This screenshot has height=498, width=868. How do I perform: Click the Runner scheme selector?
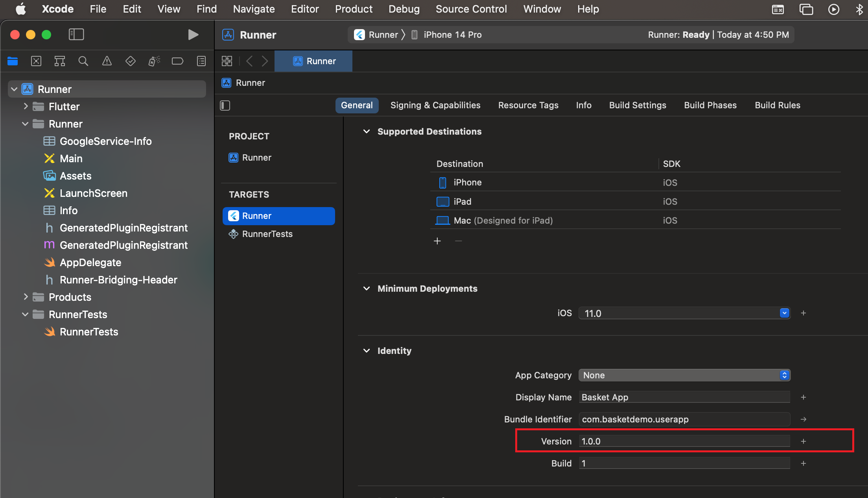[375, 35]
